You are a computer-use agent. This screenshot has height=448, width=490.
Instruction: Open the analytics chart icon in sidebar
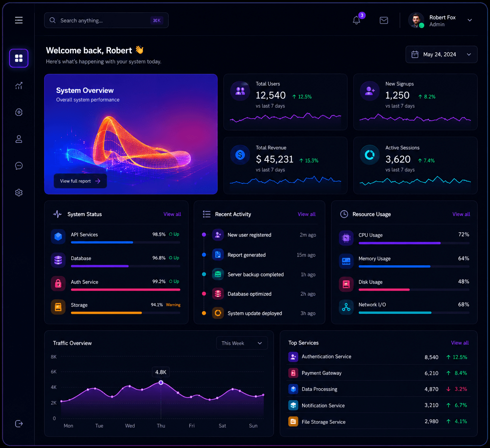point(19,86)
